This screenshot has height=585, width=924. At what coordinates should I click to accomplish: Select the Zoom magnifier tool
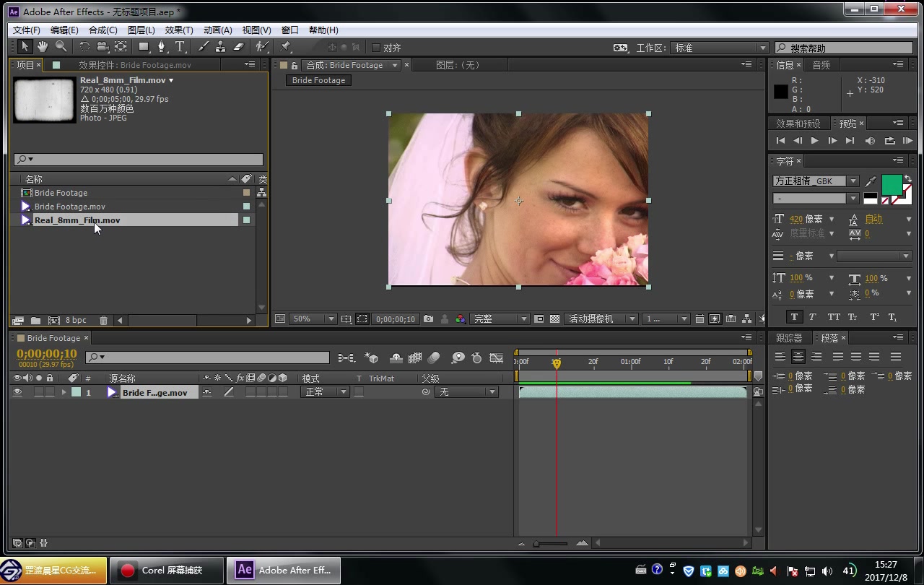61,47
